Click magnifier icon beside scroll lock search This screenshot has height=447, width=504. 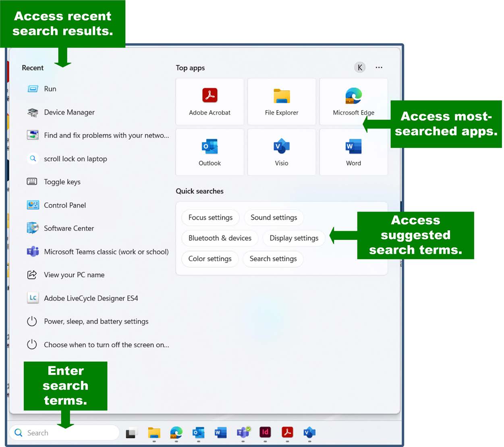point(33,158)
